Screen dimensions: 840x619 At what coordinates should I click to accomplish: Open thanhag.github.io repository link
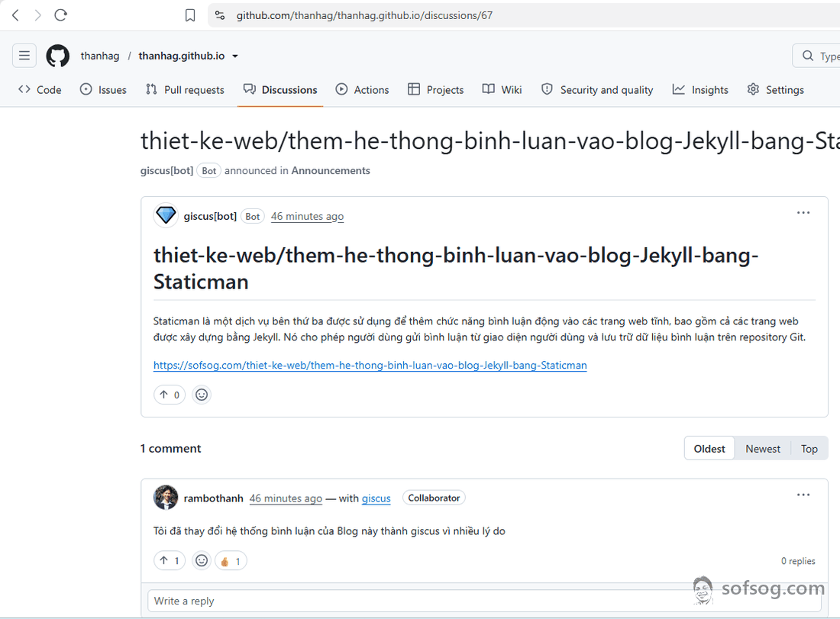[x=182, y=56]
